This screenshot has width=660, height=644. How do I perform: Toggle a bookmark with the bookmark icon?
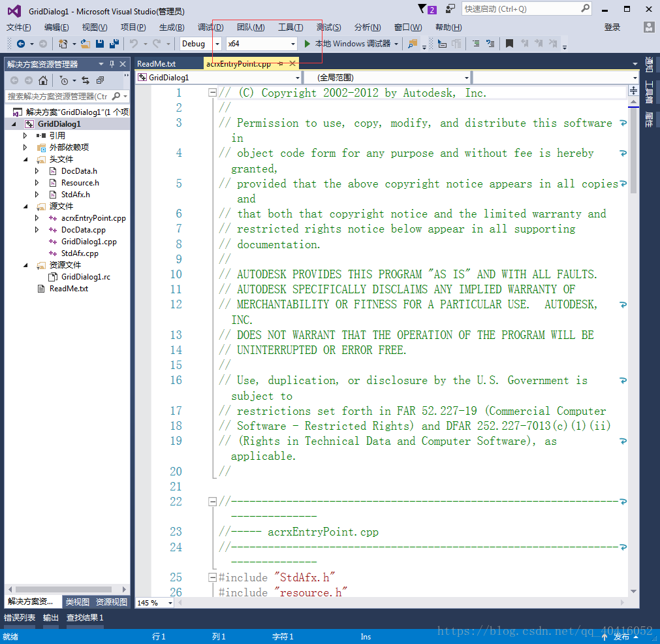point(509,44)
